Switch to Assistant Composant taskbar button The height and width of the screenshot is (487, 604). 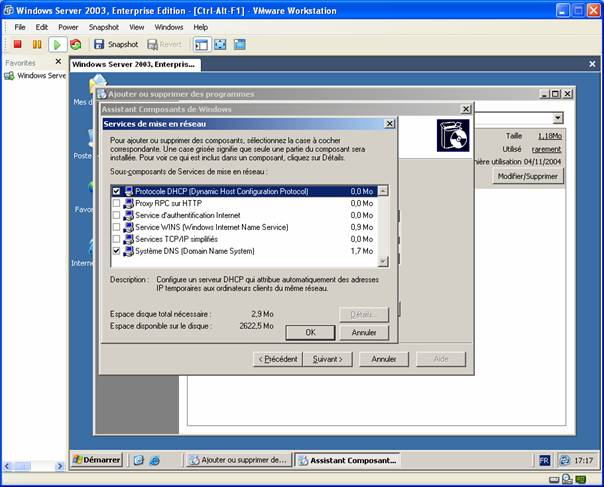coord(347,460)
